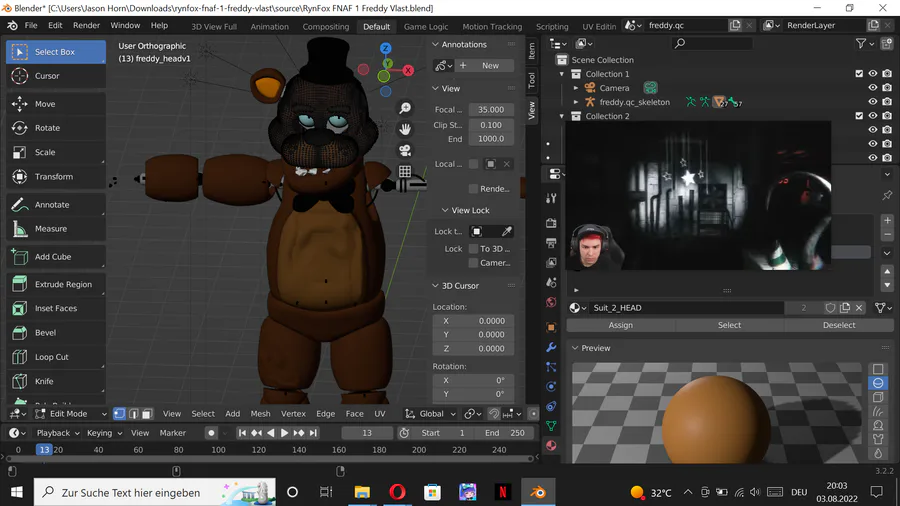Image resolution: width=900 pixels, height=506 pixels.
Task: Open Blender from the Windows taskbar
Action: point(538,492)
